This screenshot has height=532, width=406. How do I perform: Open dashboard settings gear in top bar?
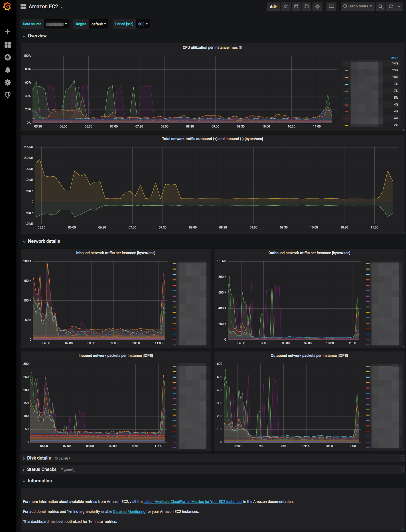(x=317, y=6)
